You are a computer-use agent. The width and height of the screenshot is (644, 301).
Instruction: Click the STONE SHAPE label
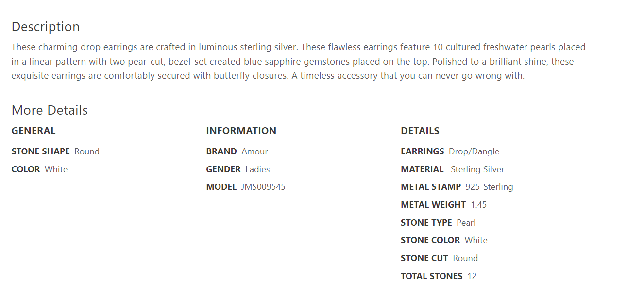[41, 151]
